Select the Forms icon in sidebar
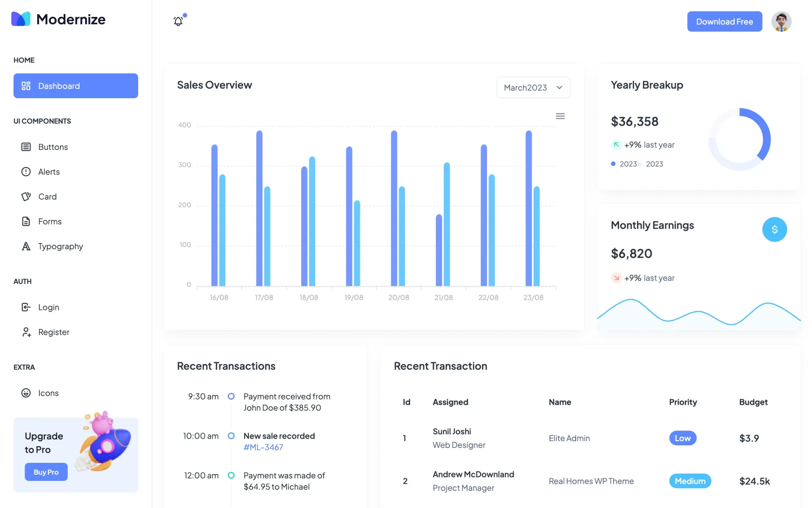The image size is (812, 508). click(26, 221)
